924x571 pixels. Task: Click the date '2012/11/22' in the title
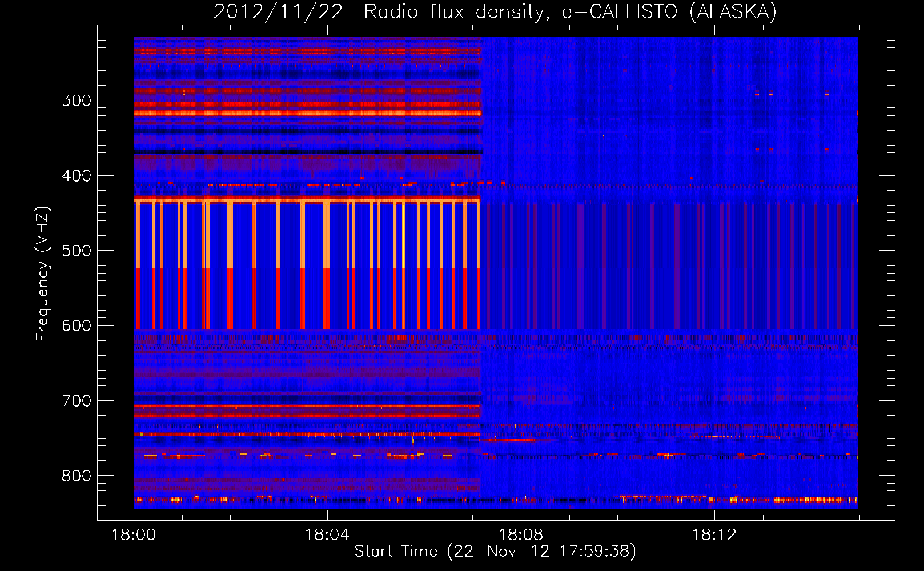[278, 11]
